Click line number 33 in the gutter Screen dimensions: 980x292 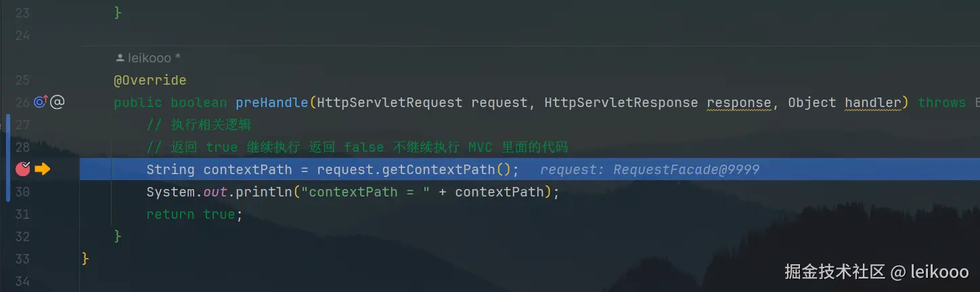coord(22,259)
